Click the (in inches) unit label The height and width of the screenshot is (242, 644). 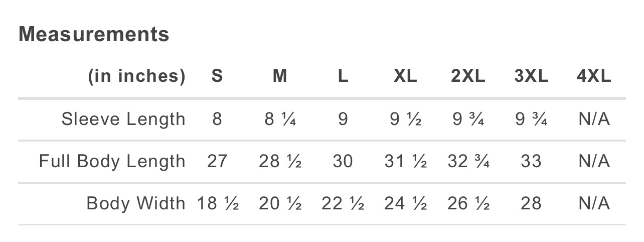[137, 76]
